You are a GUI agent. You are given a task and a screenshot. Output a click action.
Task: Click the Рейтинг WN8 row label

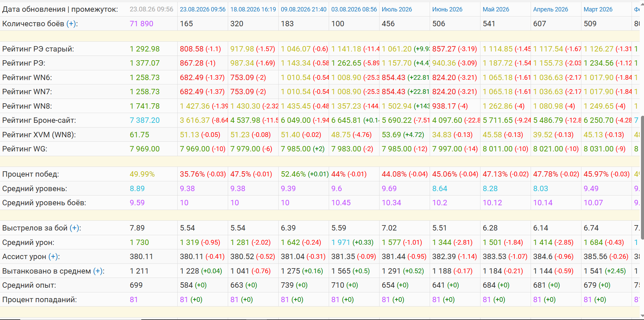(27, 106)
